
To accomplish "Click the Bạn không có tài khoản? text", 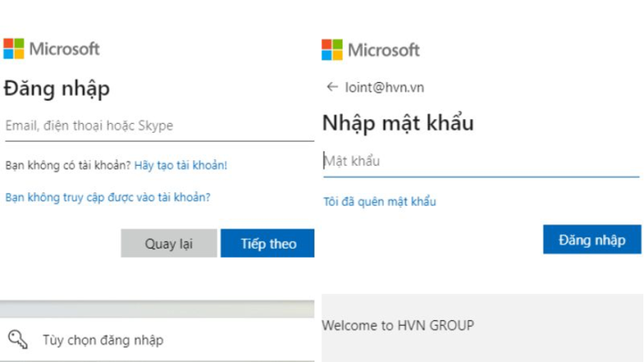I will pyautogui.click(x=68, y=165).
